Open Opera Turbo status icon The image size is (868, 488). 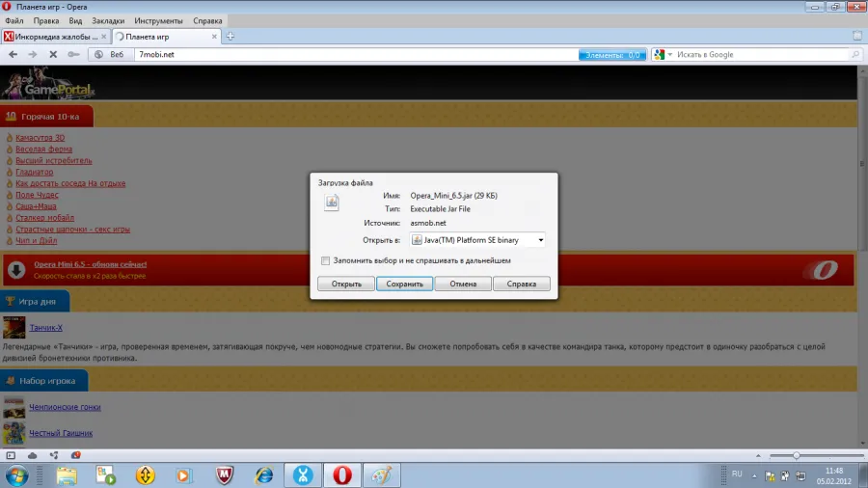pos(76,455)
